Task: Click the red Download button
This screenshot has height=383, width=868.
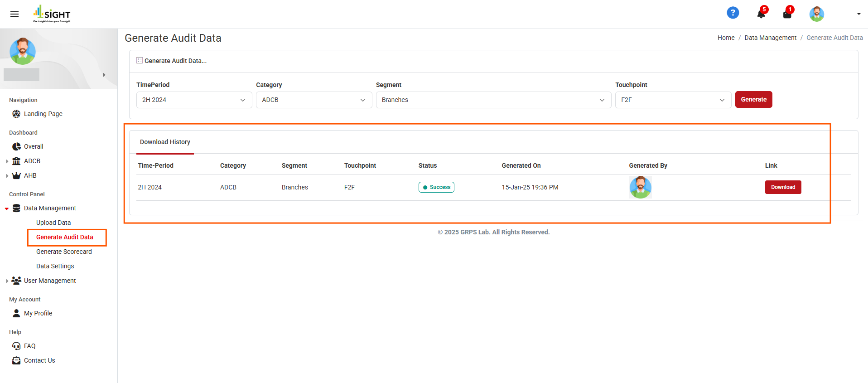Action: pyautogui.click(x=783, y=187)
